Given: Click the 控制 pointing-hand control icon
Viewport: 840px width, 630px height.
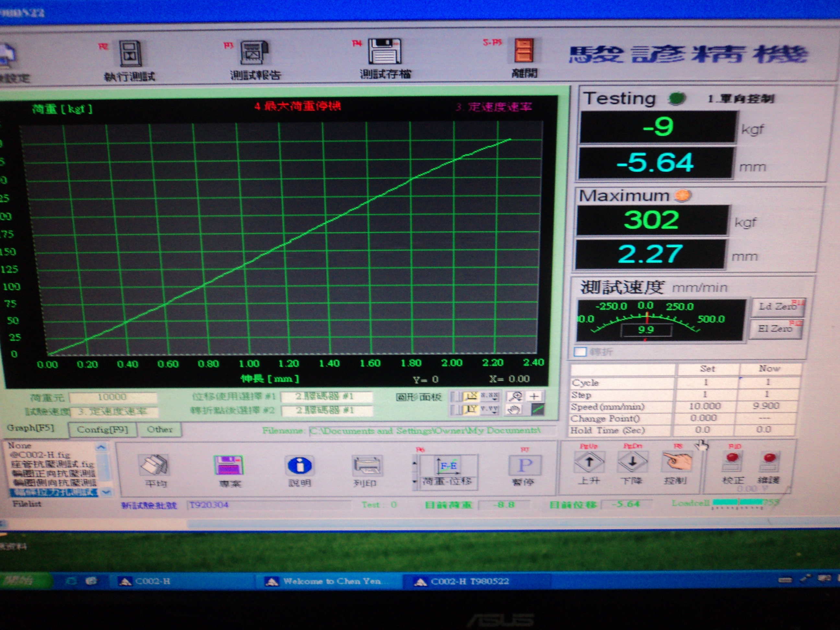Looking at the screenshot, I should (x=677, y=462).
